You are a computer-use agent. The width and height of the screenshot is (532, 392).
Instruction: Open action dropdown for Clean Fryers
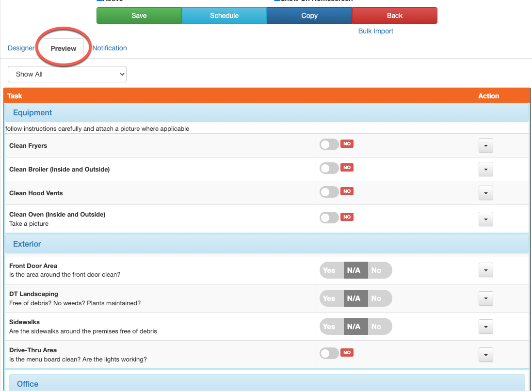(485, 145)
